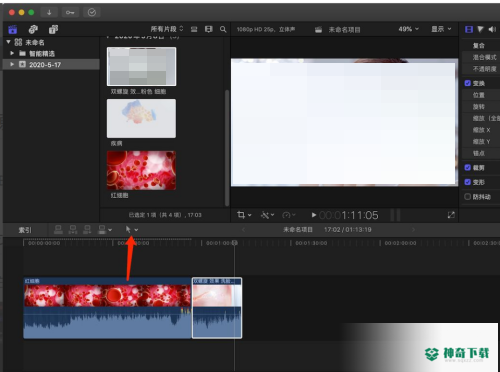Click the 未命名项目 project name in viewer

tap(344, 30)
